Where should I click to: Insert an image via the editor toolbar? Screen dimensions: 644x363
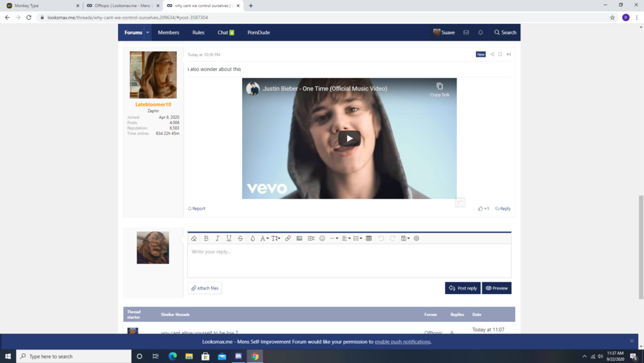point(299,239)
